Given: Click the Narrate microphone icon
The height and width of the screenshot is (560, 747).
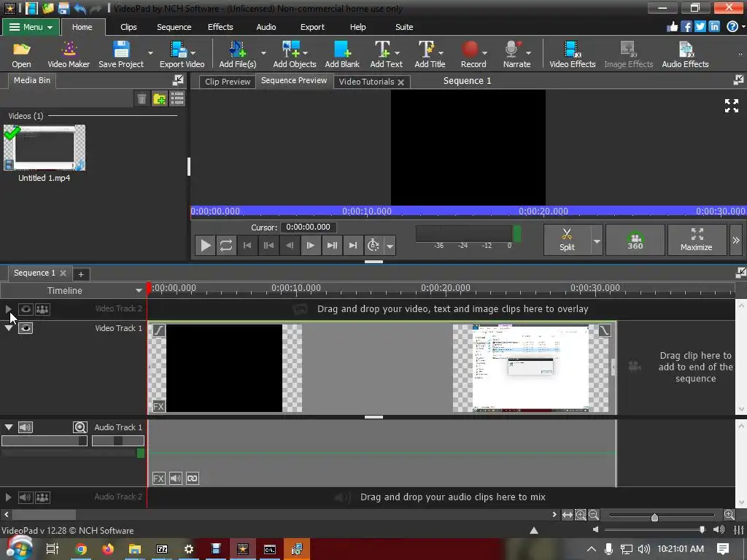Looking at the screenshot, I should click(x=513, y=50).
